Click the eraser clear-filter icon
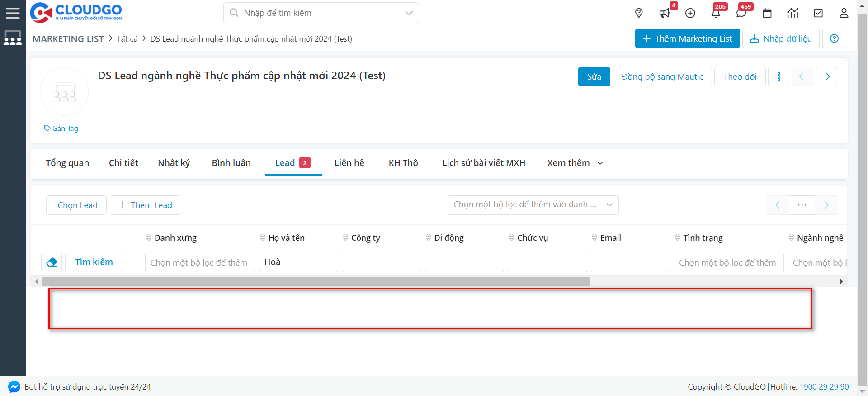This screenshot has height=396, width=868. (52, 262)
